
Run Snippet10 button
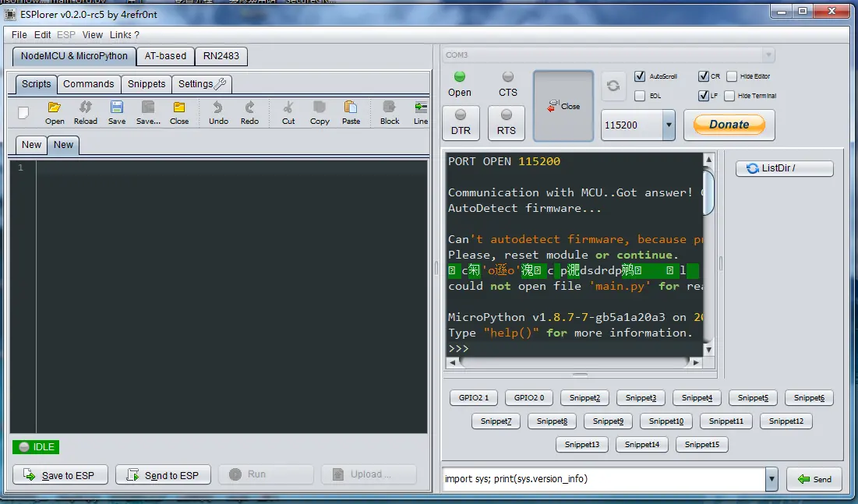(666, 421)
